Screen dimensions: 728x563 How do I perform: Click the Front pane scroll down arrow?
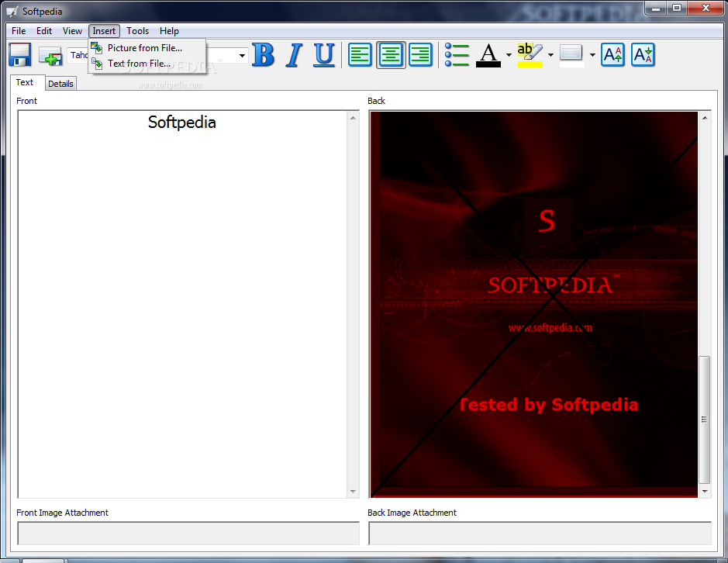(x=353, y=492)
